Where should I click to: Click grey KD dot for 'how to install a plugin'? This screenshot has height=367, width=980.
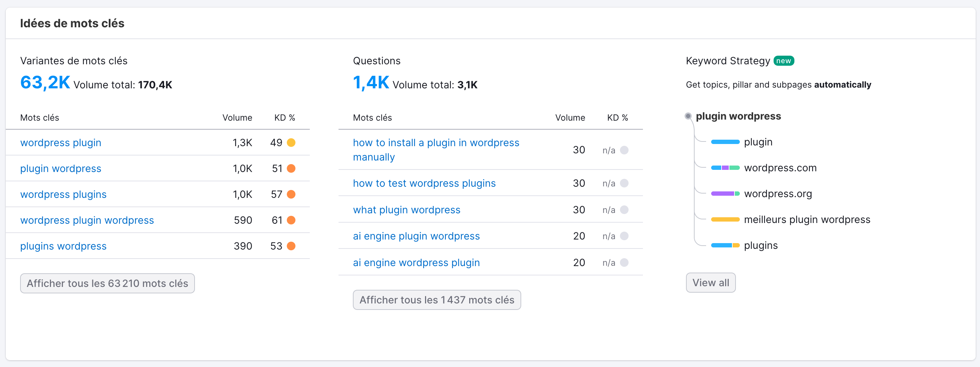click(624, 150)
